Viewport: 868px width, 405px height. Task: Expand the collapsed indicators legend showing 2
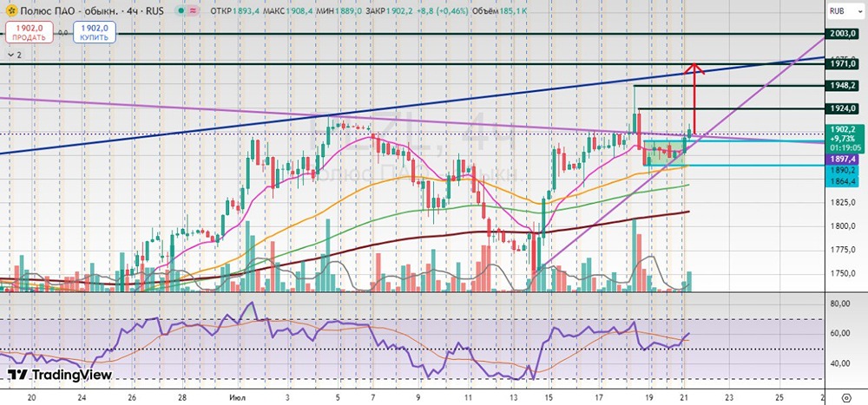coord(15,55)
